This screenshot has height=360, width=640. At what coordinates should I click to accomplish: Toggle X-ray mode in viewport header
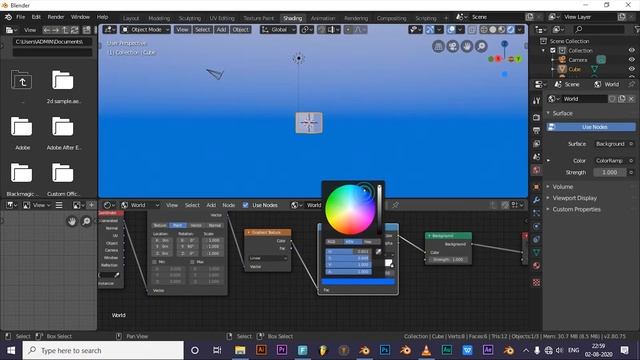[472, 30]
